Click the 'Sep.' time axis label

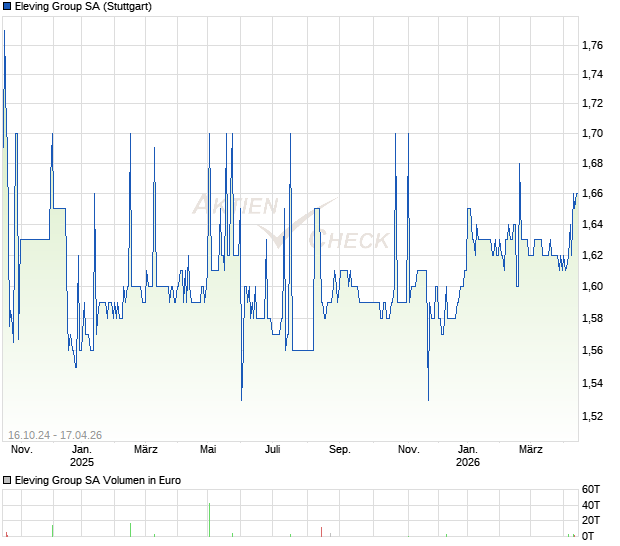click(x=340, y=450)
